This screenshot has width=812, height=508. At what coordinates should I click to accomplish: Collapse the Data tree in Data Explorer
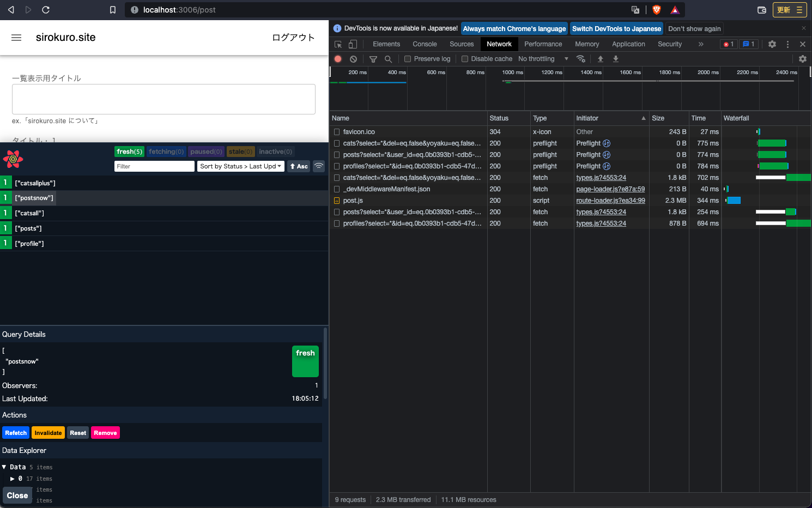tap(4, 467)
